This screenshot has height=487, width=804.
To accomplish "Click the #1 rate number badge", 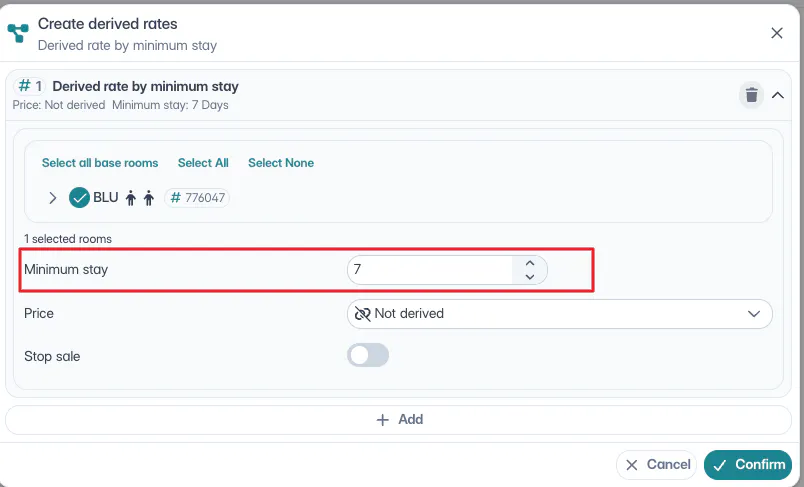I will click(x=31, y=87).
